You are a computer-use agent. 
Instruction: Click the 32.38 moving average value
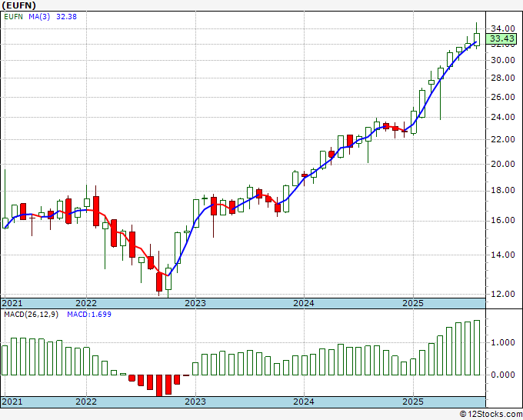click(x=66, y=16)
